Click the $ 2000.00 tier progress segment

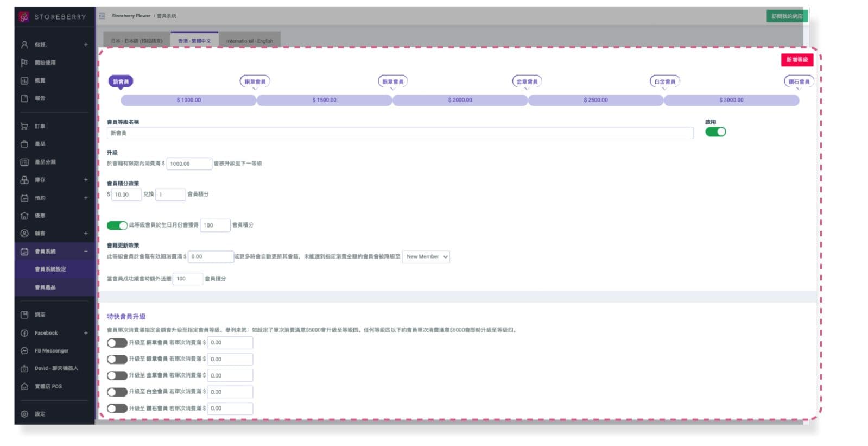[460, 100]
